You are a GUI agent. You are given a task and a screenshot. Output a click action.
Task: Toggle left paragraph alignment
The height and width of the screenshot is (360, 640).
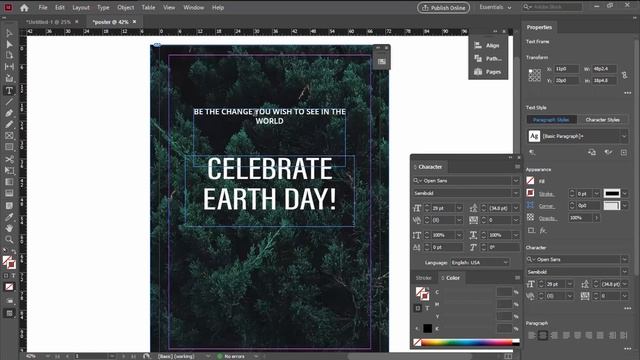coord(531,336)
